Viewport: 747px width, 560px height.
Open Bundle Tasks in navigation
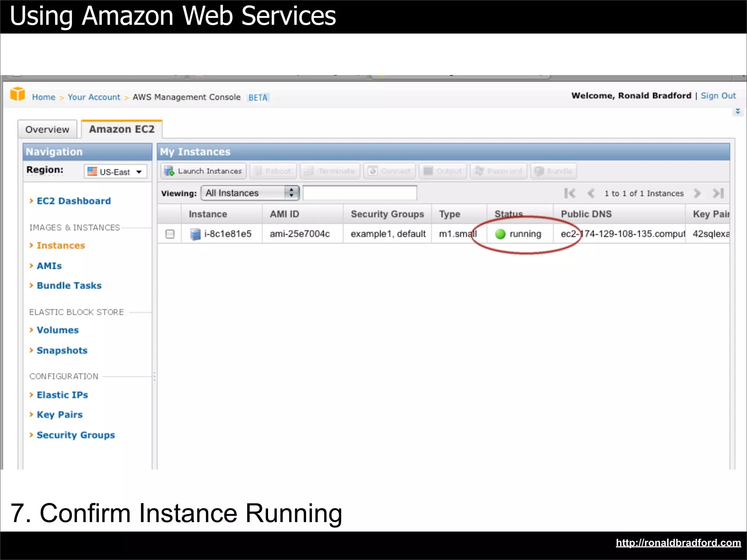69,285
